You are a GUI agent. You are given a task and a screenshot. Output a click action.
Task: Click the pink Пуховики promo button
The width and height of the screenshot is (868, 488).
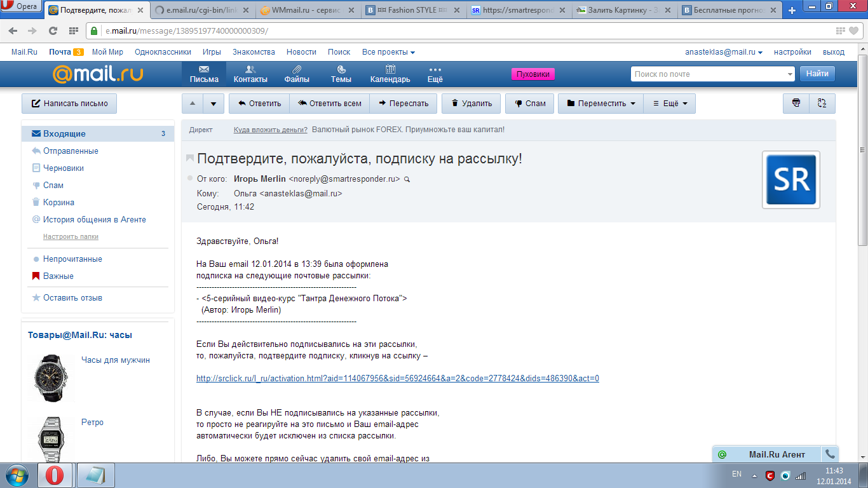pyautogui.click(x=533, y=74)
